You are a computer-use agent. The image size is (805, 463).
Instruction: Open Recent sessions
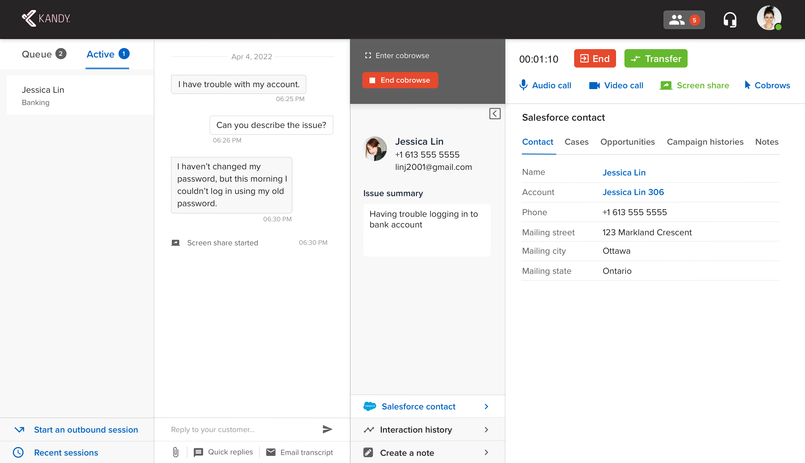pyautogui.click(x=66, y=452)
